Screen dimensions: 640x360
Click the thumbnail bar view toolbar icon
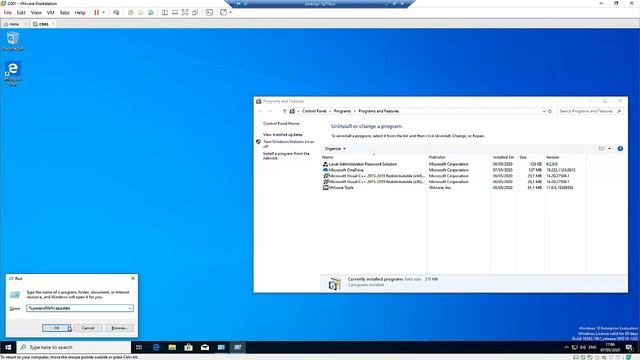click(175, 13)
